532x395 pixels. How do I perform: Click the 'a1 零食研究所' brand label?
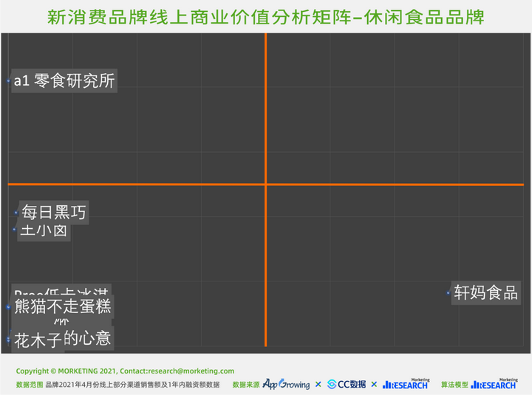(x=64, y=80)
